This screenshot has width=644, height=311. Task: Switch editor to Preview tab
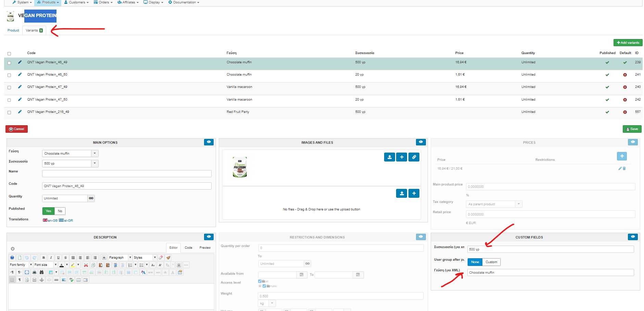point(205,248)
